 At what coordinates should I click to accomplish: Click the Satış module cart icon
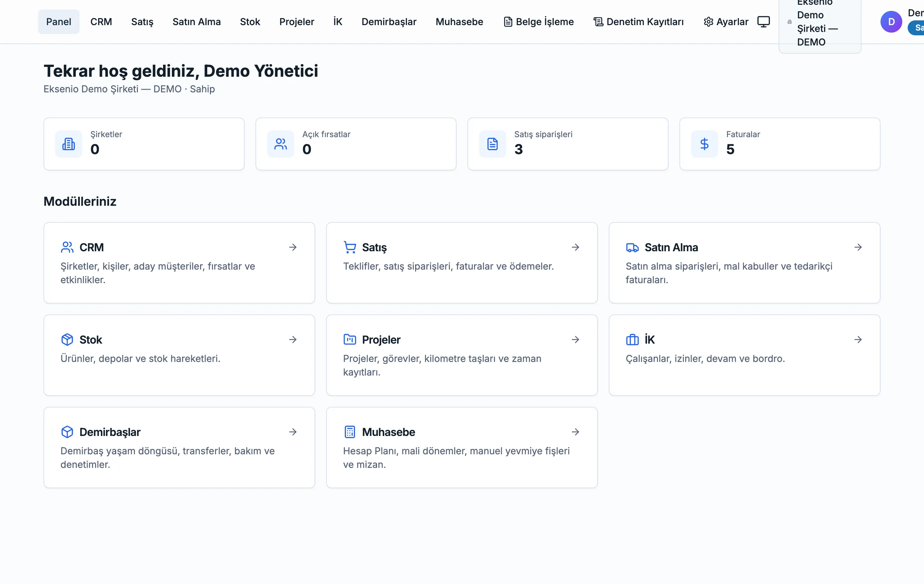350,247
